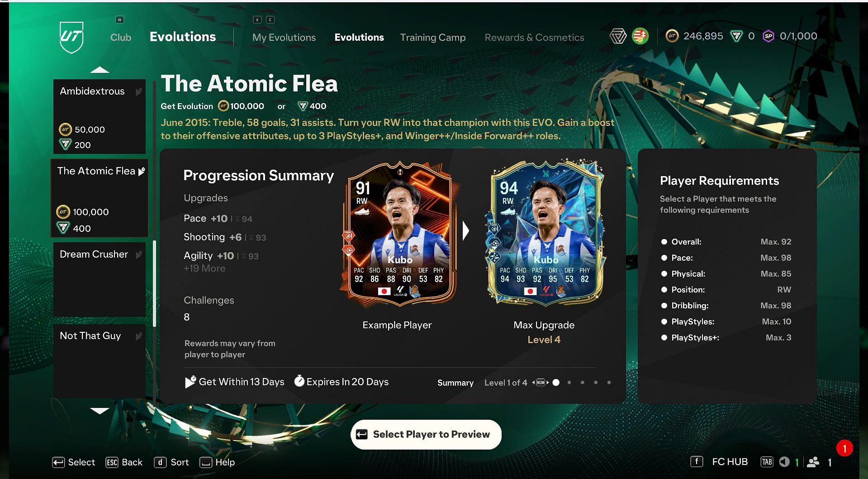The width and height of the screenshot is (868, 479).
Task: Click Select Player to Preview button
Action: 426,435
